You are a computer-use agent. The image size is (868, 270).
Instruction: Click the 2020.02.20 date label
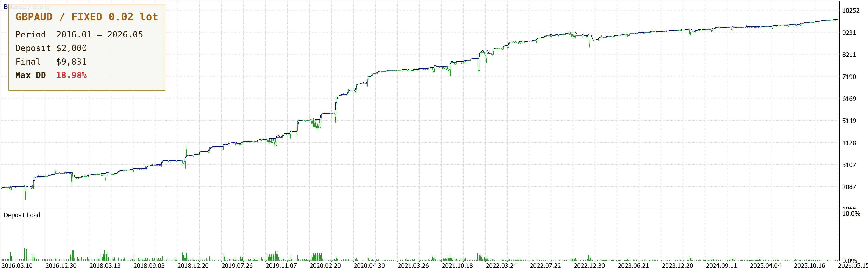click(325, 266)
